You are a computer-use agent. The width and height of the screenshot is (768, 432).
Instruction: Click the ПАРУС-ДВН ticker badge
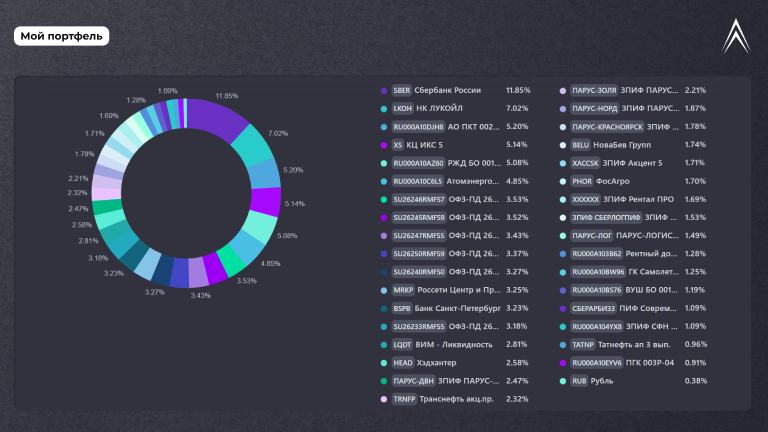pyautogui.click(x=413, y=381)
